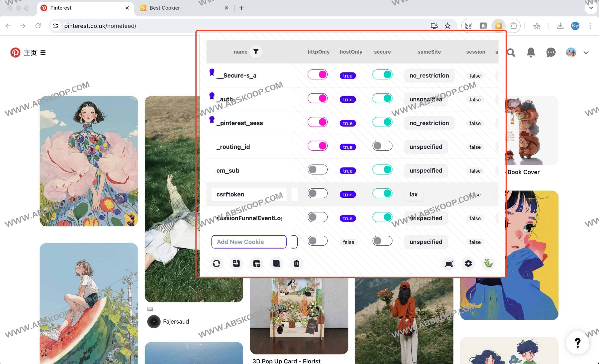
Task: Click the Best Cookier extension toolbar icon
Action: click(498, 26)
